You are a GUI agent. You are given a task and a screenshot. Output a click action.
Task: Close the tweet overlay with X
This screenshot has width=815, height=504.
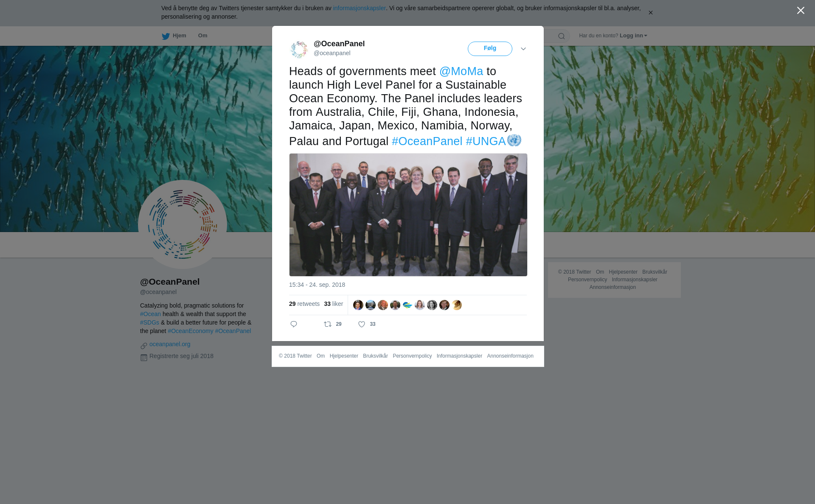(x=801, y=11)
